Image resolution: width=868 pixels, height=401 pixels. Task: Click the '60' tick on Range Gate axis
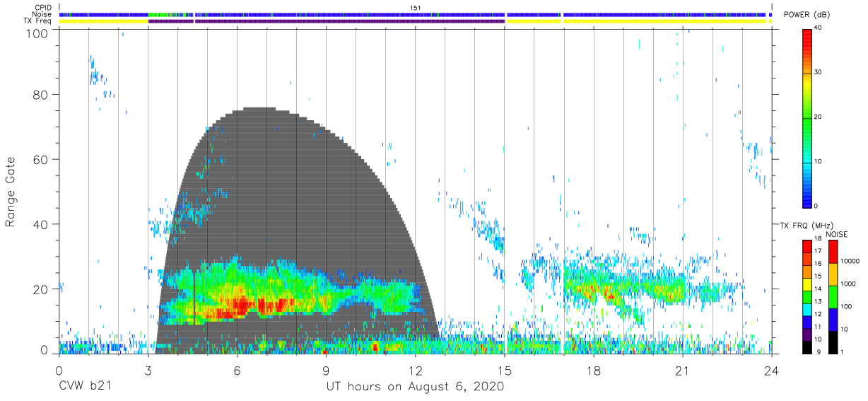pyautogui.click(x=41, y=159)
